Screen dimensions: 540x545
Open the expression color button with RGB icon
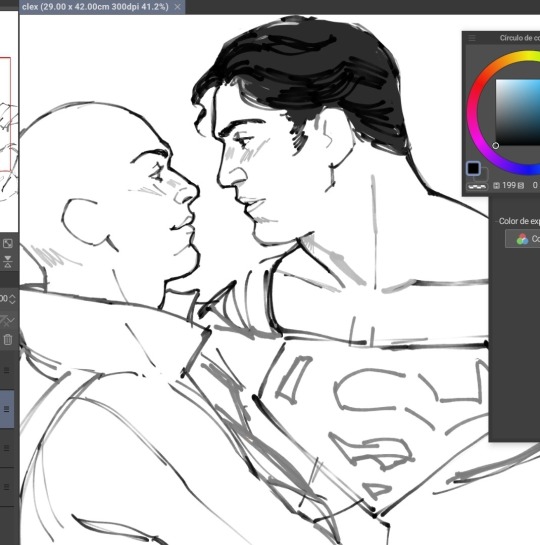[523, 239]
